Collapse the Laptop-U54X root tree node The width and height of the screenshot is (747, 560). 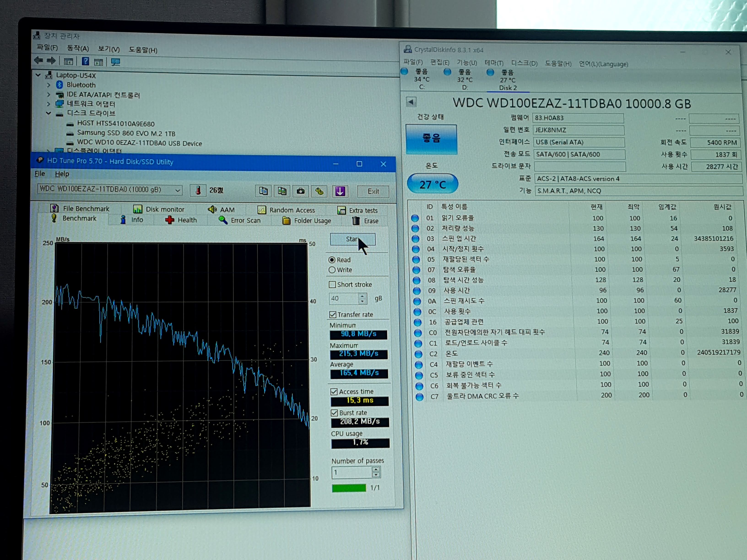(x=38, y=75)
